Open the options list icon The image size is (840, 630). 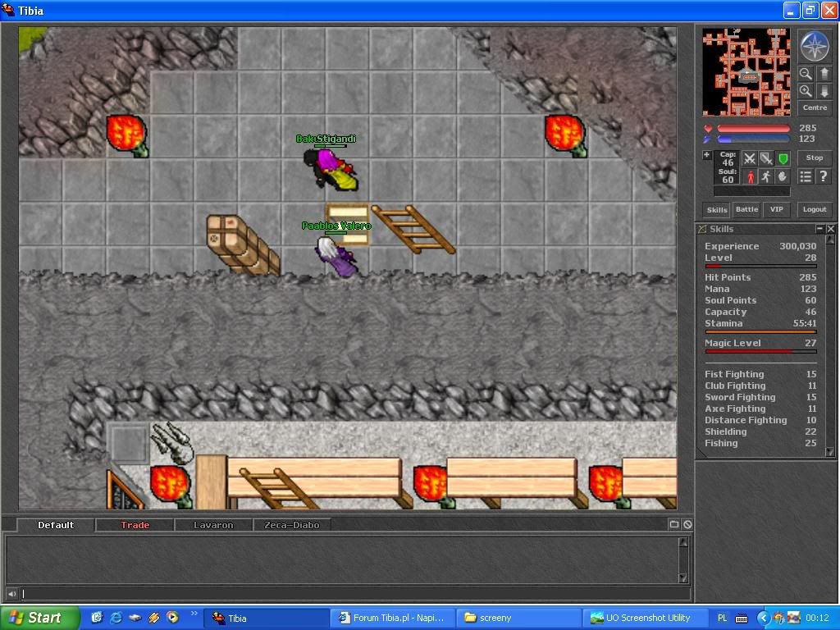[x=806, y=176]
